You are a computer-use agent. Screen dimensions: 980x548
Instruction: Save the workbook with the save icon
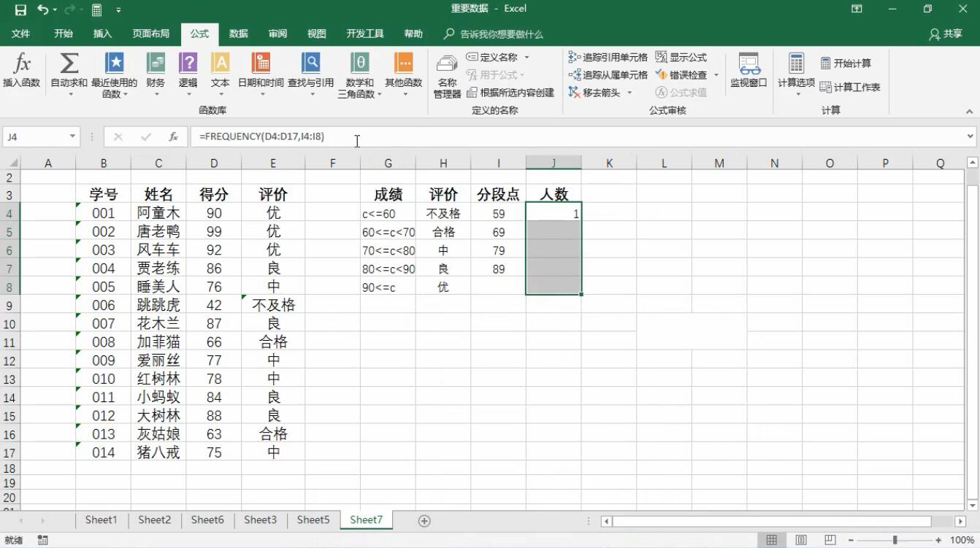(x=20, y=9)
